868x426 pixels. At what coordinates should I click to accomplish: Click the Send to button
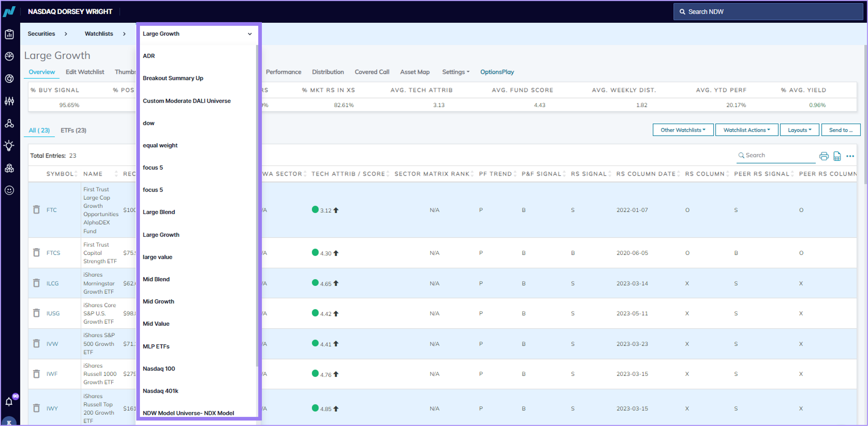(x=840, y=130)
